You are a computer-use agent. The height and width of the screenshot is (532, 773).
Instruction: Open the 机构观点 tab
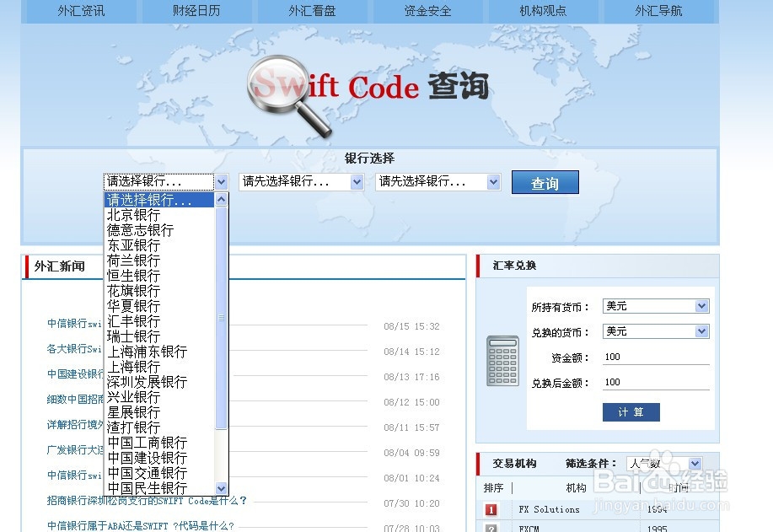[x=543, y=11]
